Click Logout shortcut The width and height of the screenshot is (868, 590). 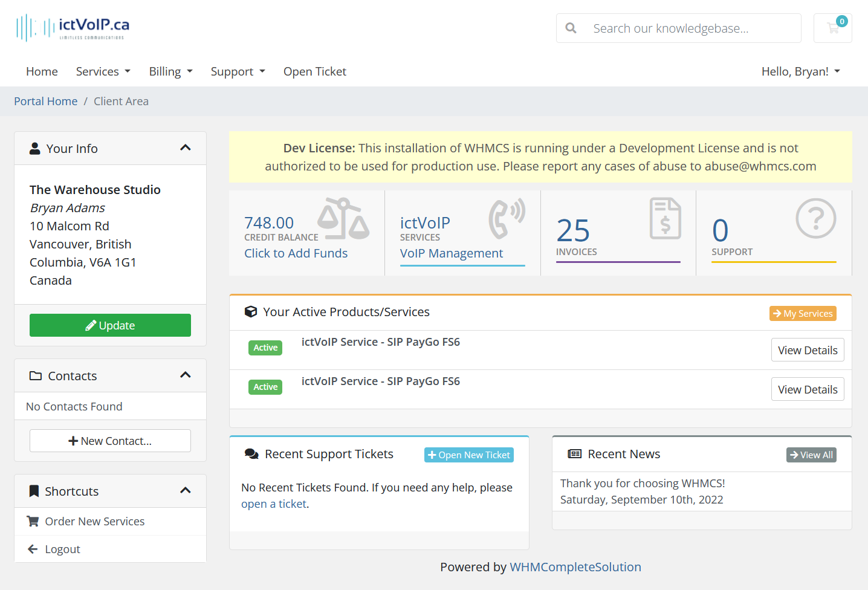point(110,549)
